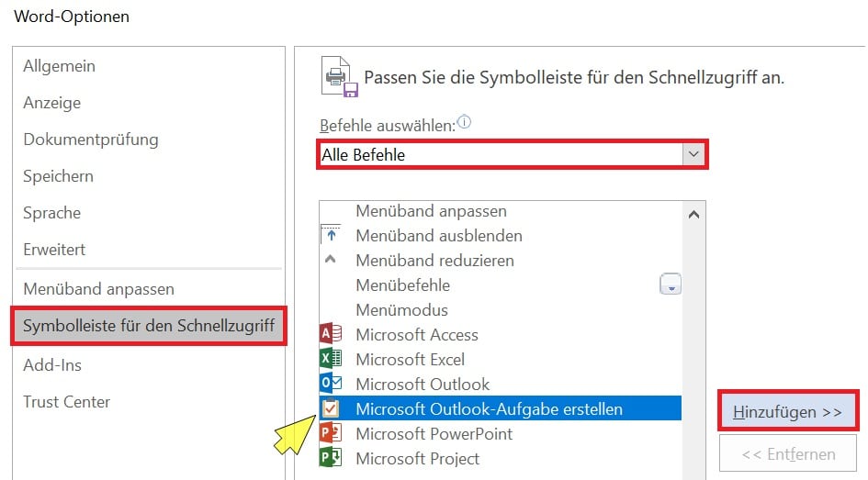
Task: Select Menüband anpassen in the command list
Action: pyautogui.click(x=431, y=212)
